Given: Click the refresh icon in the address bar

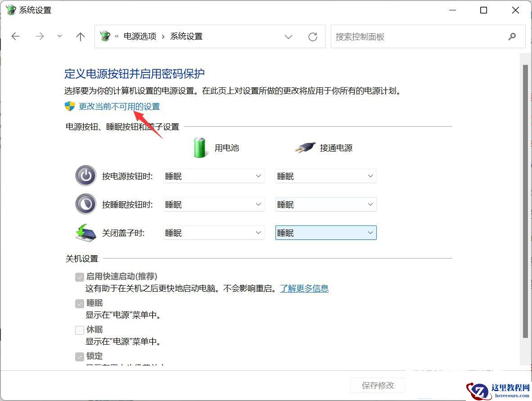Looking at the screenshot, I should coord(313,37).
